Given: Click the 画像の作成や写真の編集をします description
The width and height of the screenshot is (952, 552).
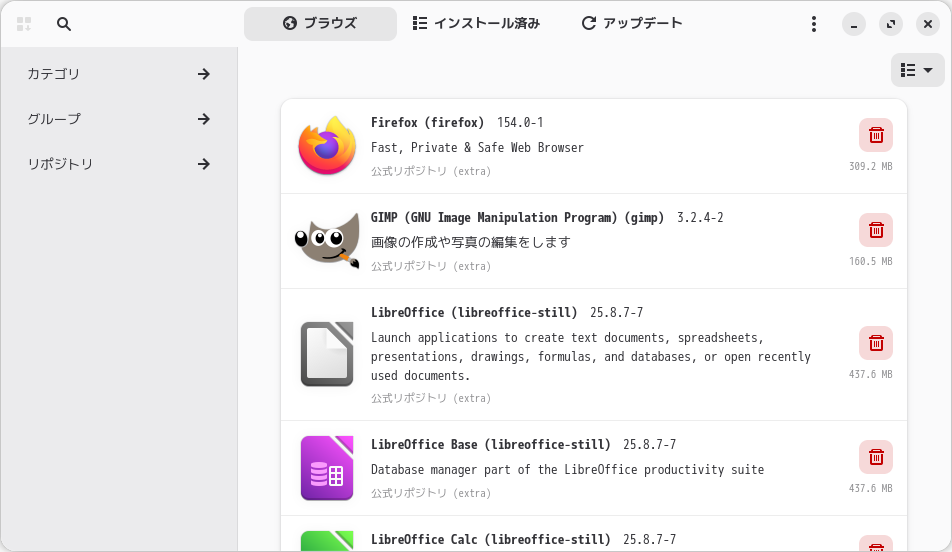Looking at the screenshot, I should click(x=471, y=242).
